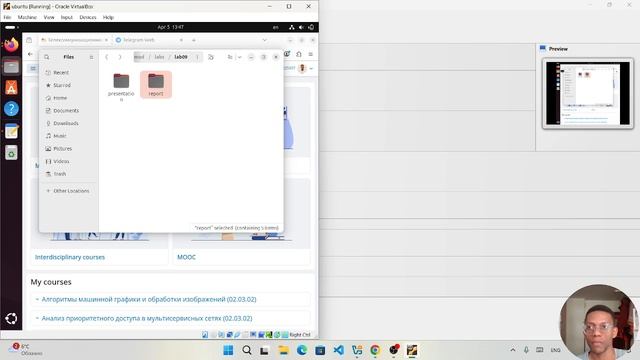Screen dimensions: 640x360
Task: Open Text Editor from the dock
Action: tap(11, 131)
